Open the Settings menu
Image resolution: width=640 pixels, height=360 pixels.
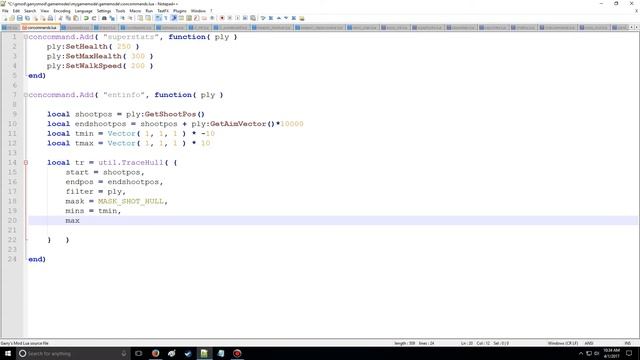104,11
